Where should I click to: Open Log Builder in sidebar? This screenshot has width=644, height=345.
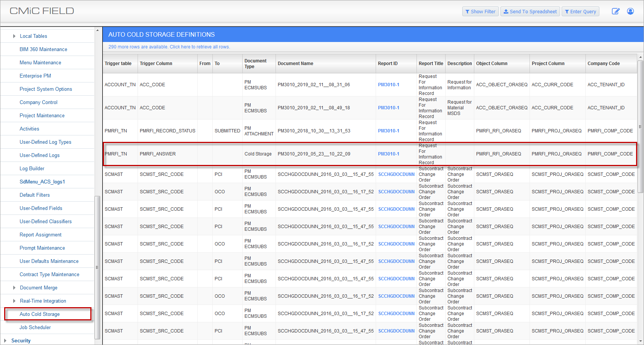(x=32, y=168)
